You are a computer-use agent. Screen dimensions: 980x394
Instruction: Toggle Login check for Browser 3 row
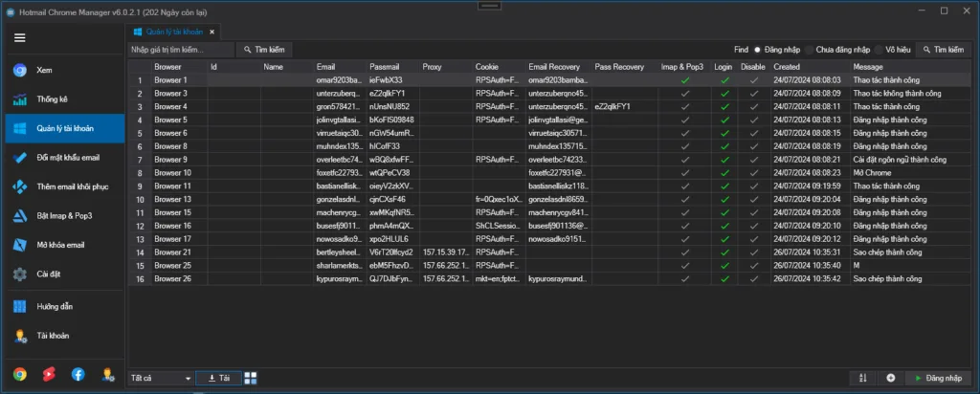(x=724, y=93)
